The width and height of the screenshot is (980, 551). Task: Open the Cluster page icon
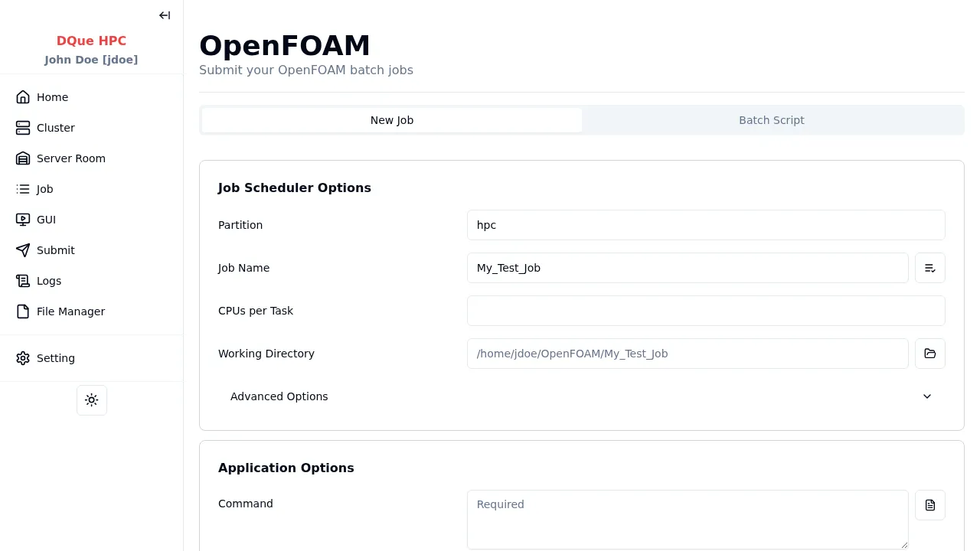click(x=23, y=128)
